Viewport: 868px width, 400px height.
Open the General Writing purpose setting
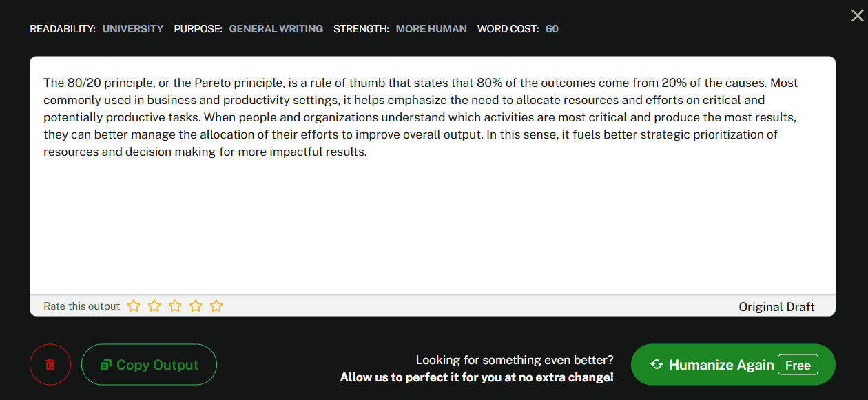276,29
